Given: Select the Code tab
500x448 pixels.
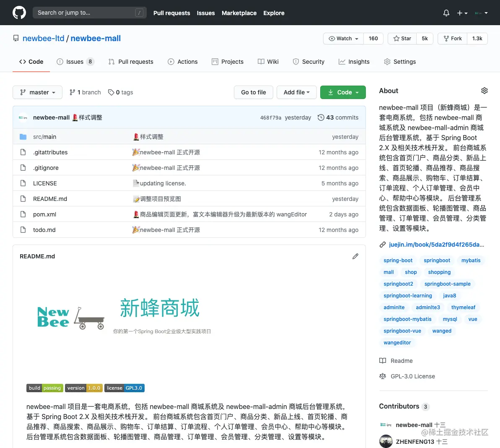Looking at the screenshot, I should point(31,62).
